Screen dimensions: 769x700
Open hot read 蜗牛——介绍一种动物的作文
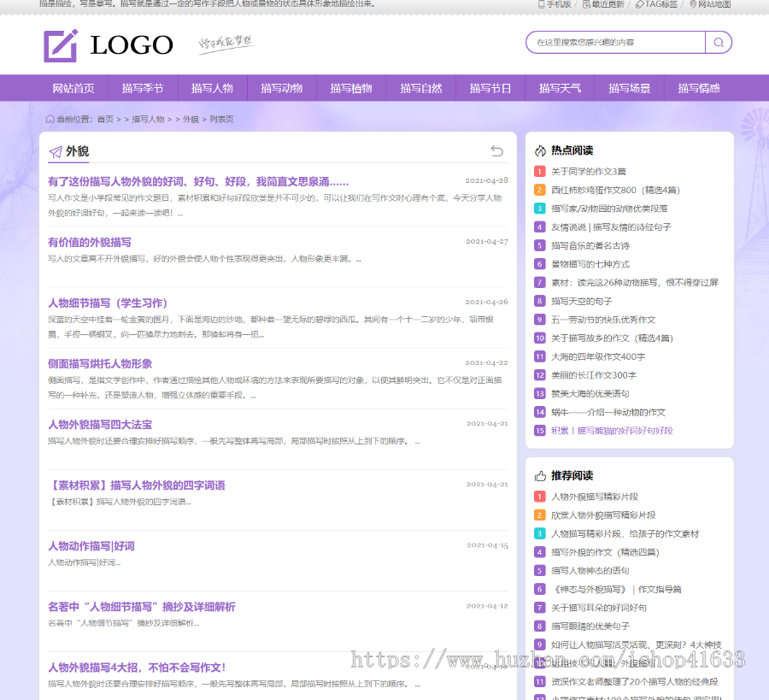[x=608, y=412]
